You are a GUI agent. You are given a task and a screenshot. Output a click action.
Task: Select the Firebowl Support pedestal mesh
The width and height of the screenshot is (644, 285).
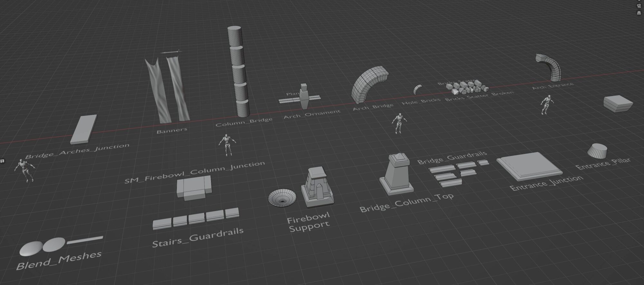(x=317, y=187)
